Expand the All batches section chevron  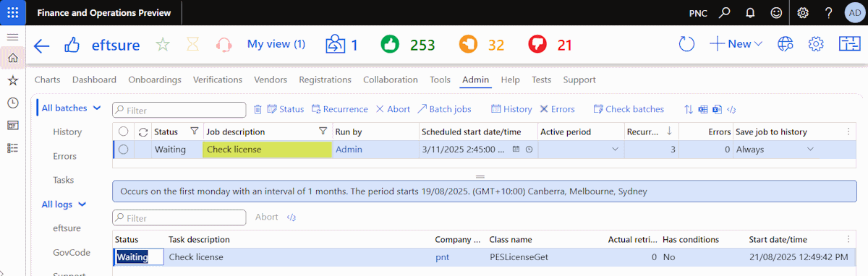(x=96, y=108)
